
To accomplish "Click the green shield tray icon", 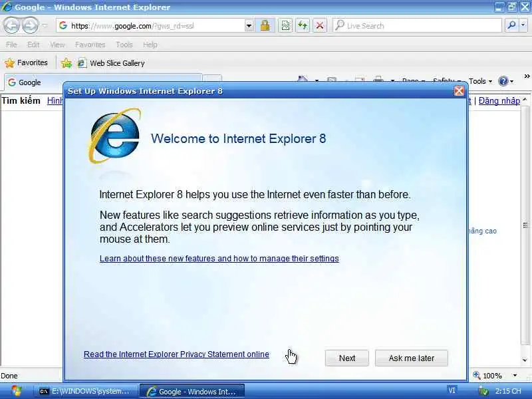I will click(x=483, y=391).
